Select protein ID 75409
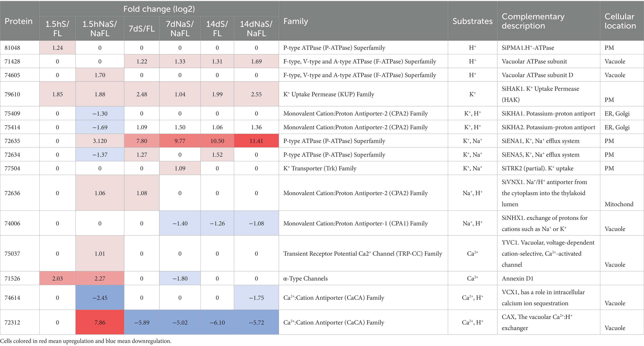Image resolution: width=644 pixels, height=346 pixels. click(x=12, y=113)
